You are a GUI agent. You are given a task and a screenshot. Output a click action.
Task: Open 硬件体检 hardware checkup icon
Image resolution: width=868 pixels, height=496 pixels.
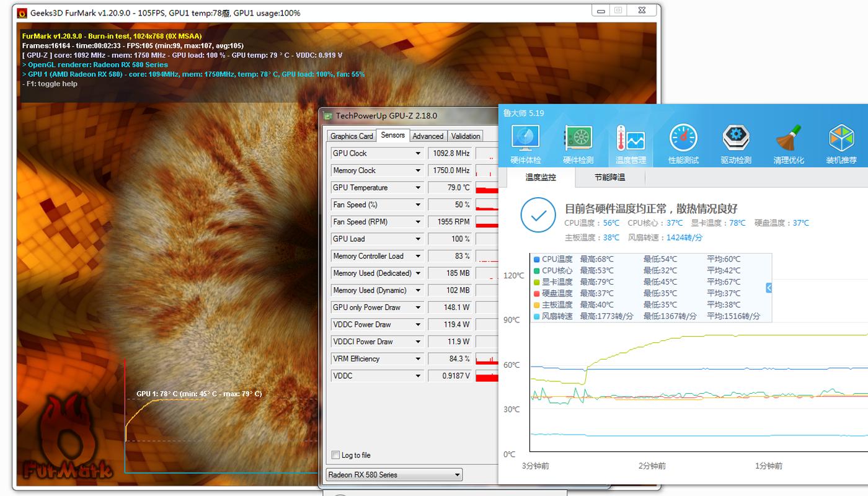[525, 138]
